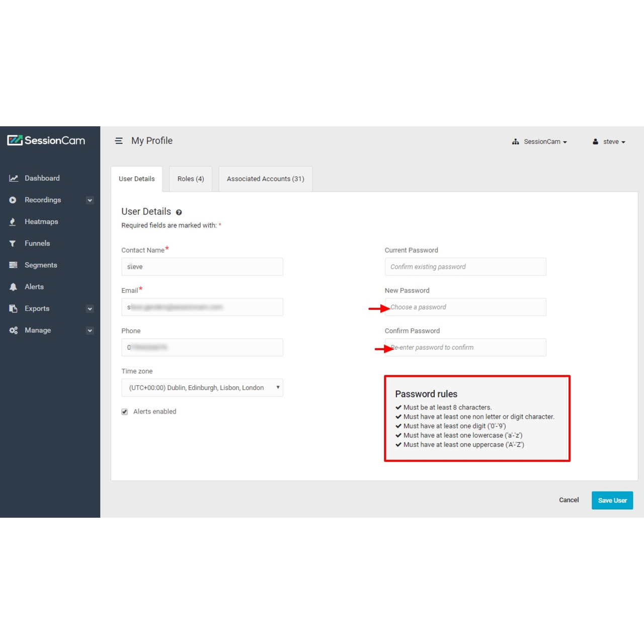Image resolution: width=644 pixels, height=644 pixels.
Task: Open the Time zone dropdown
Action: 202,388
